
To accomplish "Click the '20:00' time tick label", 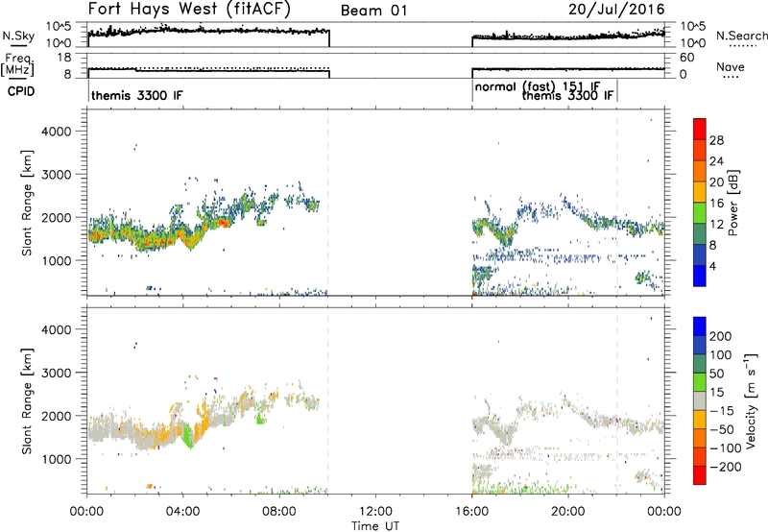I will tap(567, 512).
